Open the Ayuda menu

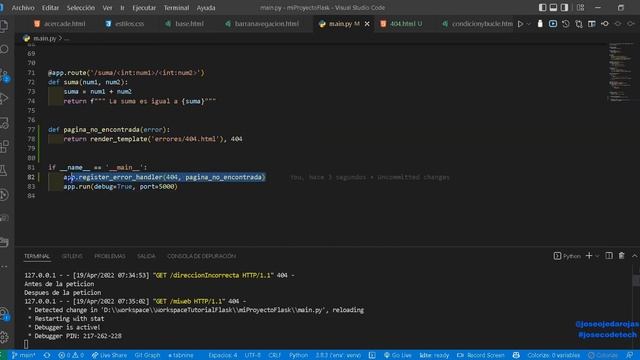tap(206, 8)
